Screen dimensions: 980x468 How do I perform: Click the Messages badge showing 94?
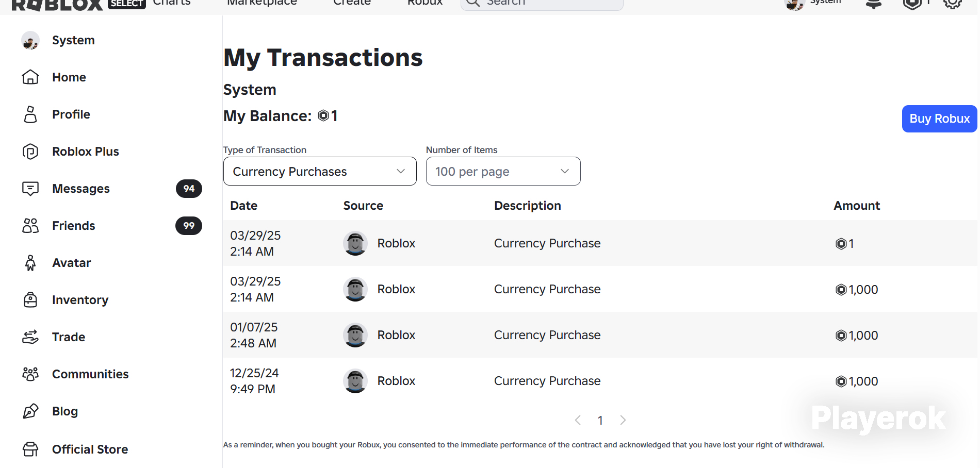click(189, 189)
